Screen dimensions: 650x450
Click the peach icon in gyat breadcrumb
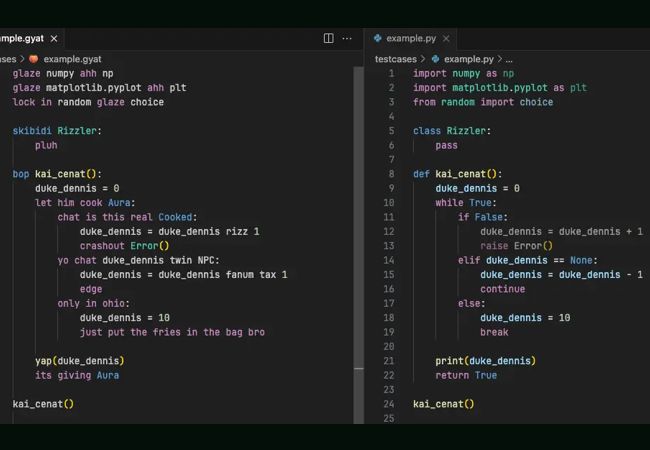point(34,59)
